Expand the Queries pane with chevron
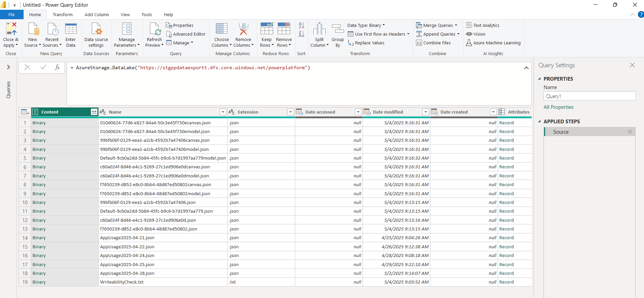 click(x=8, y=67)
